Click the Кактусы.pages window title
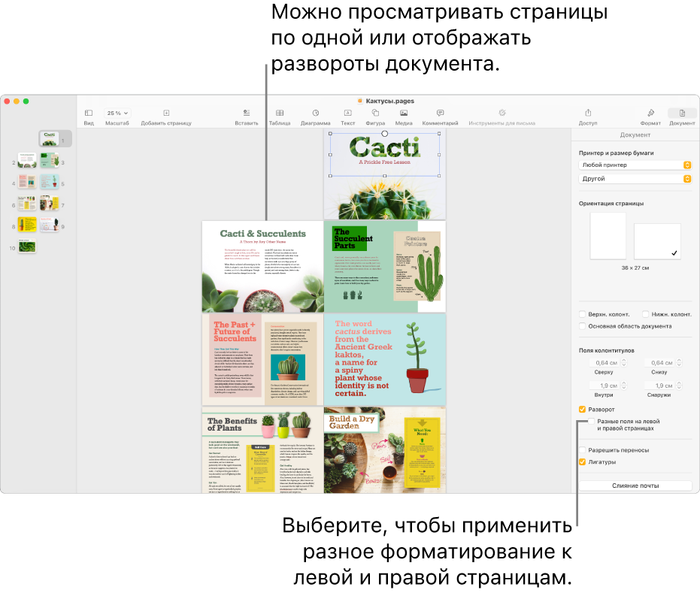Screen dimensions: 700x596 tap(389, 101)
